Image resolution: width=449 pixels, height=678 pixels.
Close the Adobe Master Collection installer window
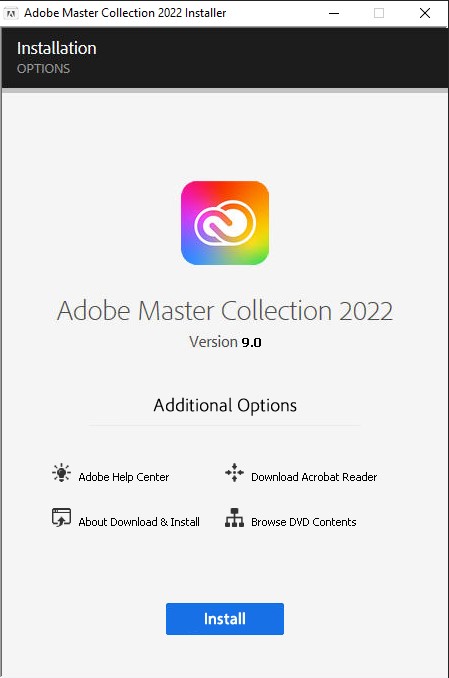[x=425, y=13]
